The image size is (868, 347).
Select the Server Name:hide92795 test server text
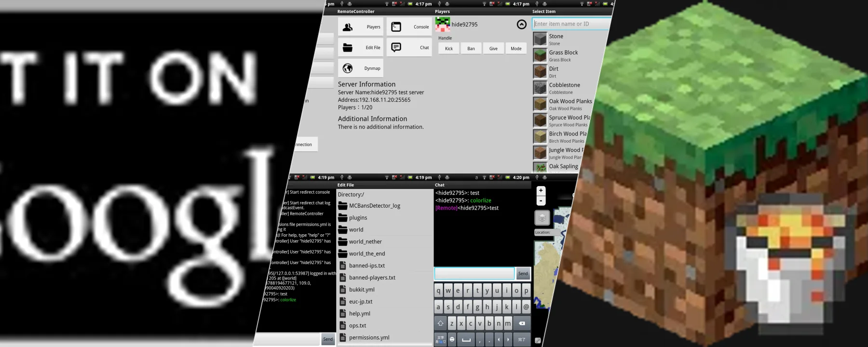point(381,93)
